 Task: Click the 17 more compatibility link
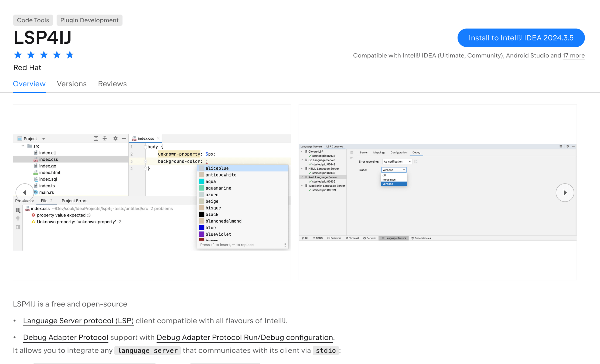[574, 56]
